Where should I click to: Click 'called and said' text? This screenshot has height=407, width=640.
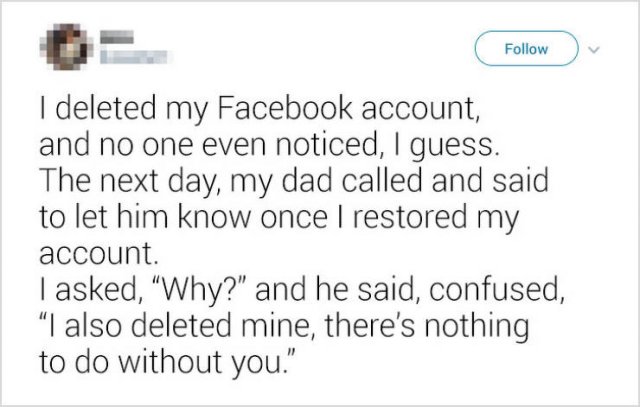point(444,180)
